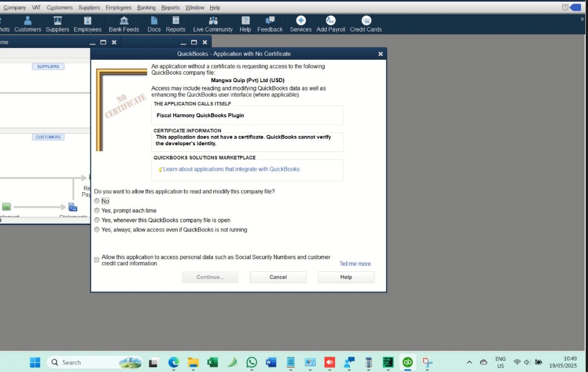
Task: Open Notepad from the taskbar
Action: (291, 362)
